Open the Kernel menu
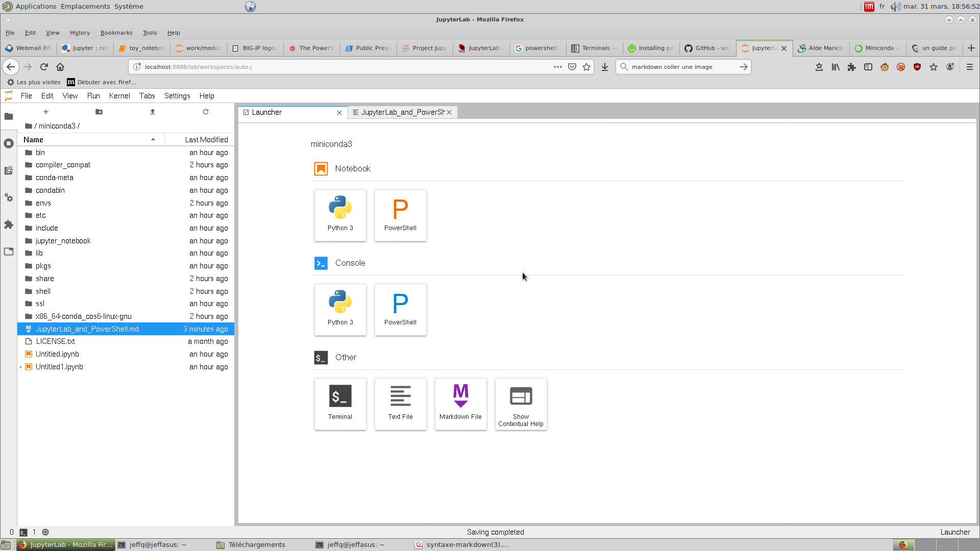This screenshot has width=980, height=551. point(119,96)
